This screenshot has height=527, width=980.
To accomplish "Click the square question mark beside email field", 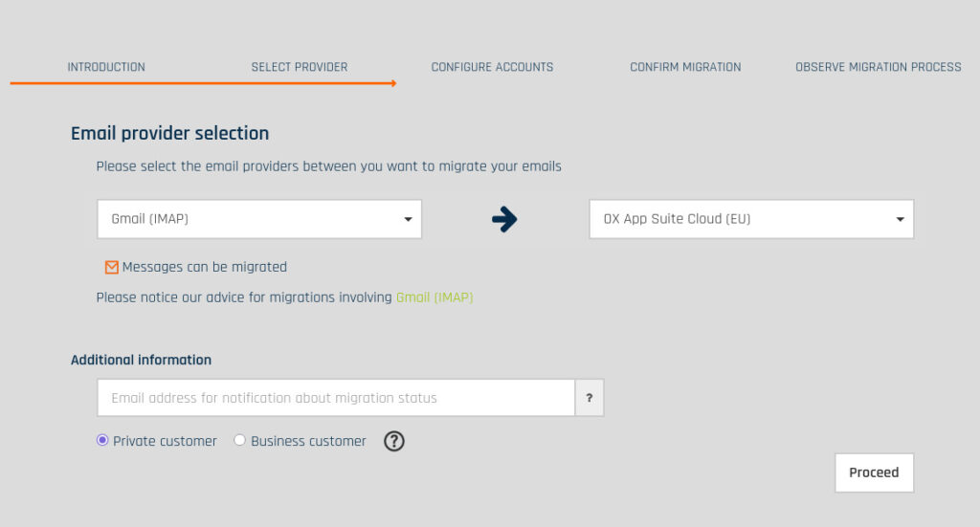I will (x=590, y=398).
